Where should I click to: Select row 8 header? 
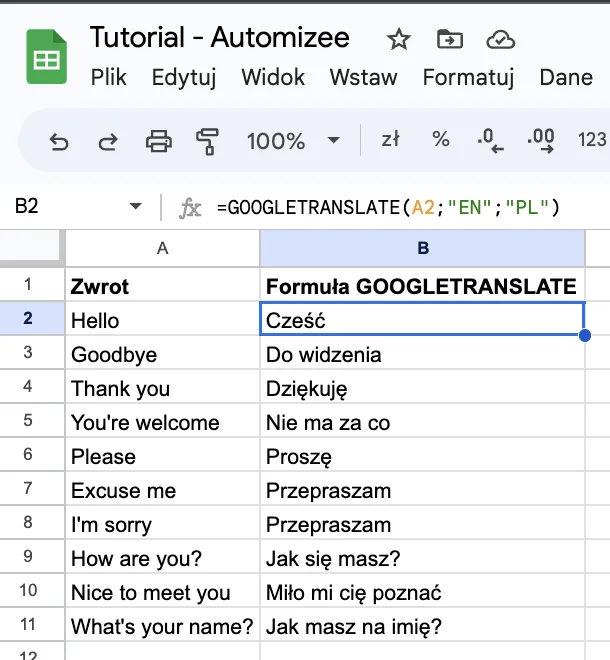(x=32, y=522)
